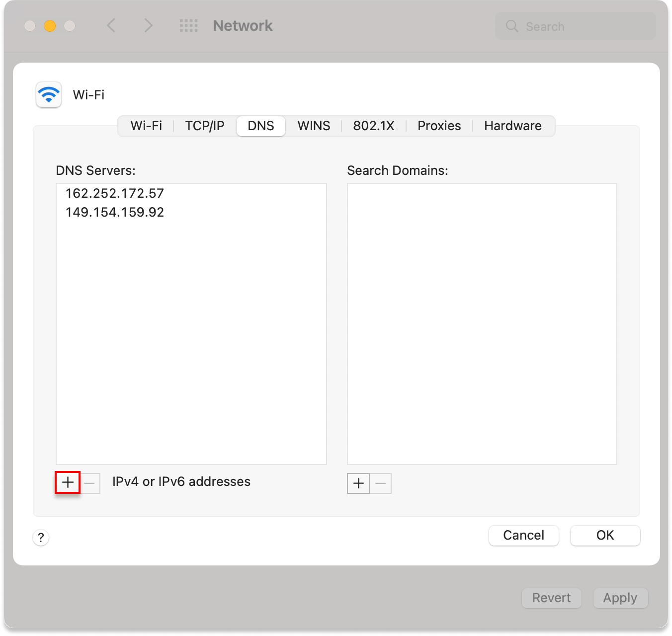Add a search domain with plus button
Image resolution: width=672 pixels, height=636 pixels.
point(358,483)
